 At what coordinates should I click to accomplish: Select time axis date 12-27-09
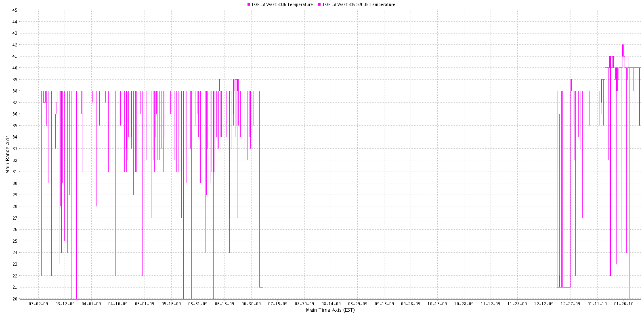tap(571, 304)
